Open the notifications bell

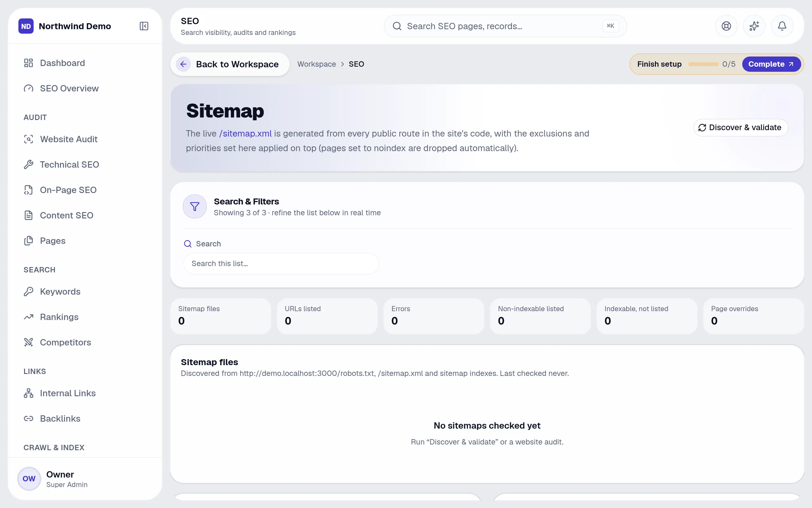(782, 26)
